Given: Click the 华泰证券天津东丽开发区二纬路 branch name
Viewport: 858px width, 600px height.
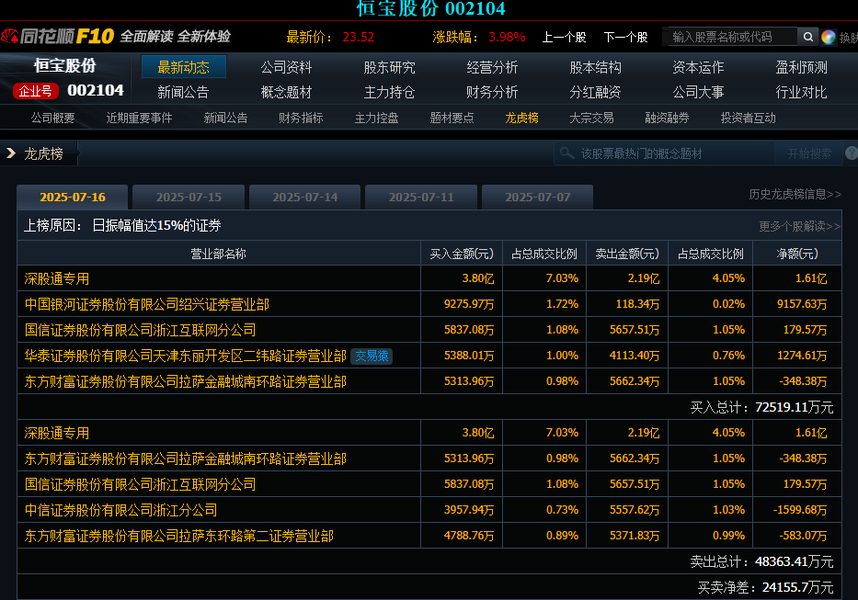Looking at the screenshot, I should click(x=185, y=356).
